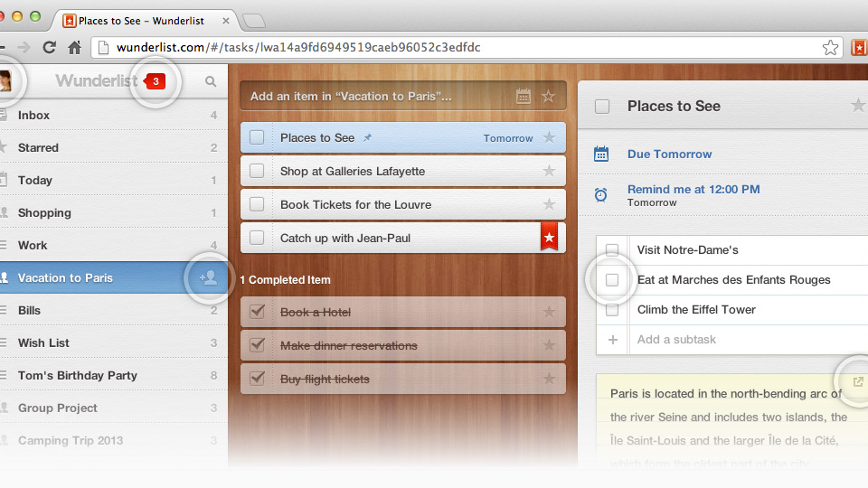The image size is (868, 488).
Task: Star the completed Book a Hotel item
Action: pos(549,312)
